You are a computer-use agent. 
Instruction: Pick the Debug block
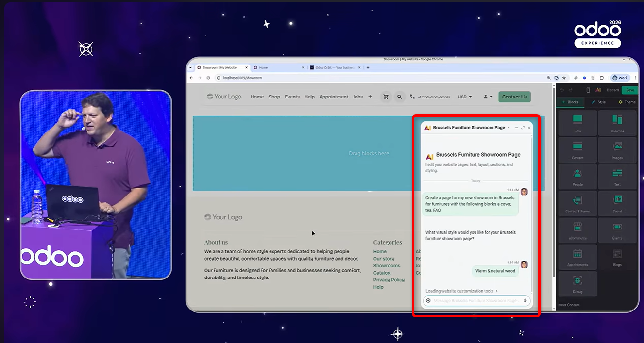[x=577, y=283]
